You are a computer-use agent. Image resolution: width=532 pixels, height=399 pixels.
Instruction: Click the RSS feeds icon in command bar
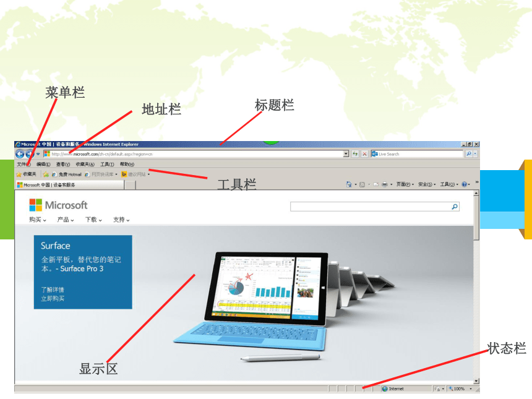tap(362, 184)
